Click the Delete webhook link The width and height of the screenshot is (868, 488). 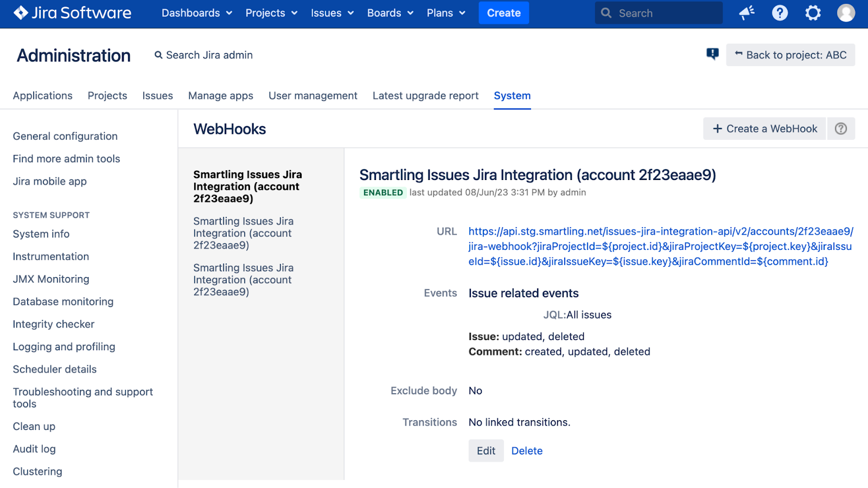click(527, 451)
